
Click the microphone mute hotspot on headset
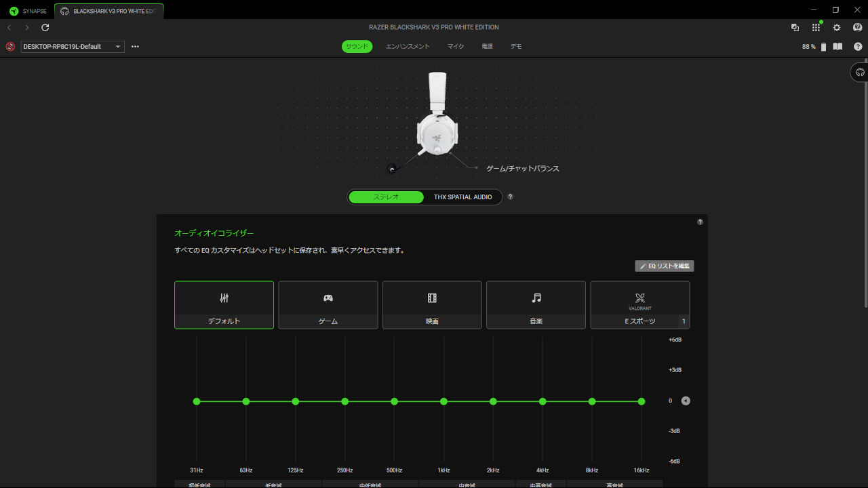click(x=391, y=169)
